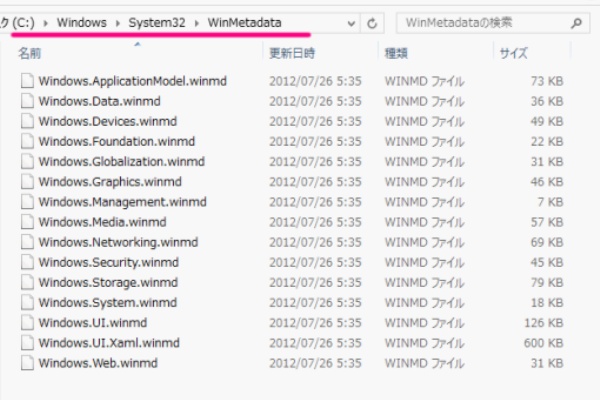Image resolution: width=600 pixels, height=400 pixels.
Task: Click the Windows.Devices.winmd file icon
Action: click(27, 121)
